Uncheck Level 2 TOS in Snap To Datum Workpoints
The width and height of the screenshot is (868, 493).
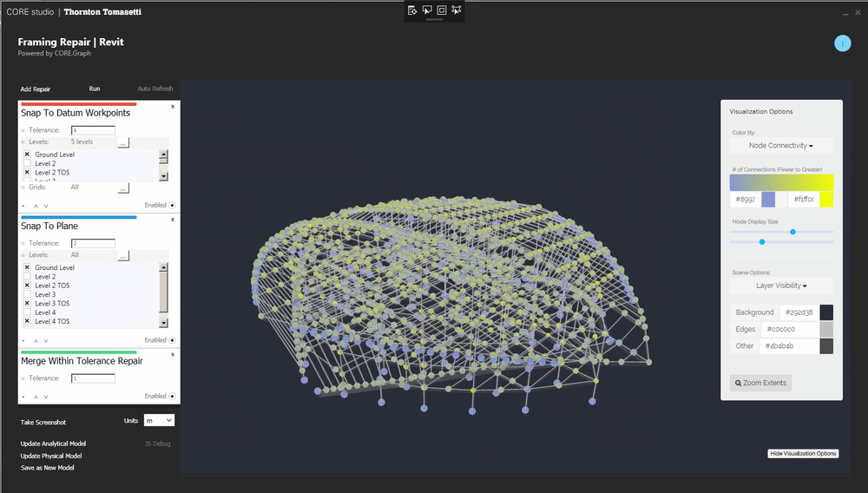coord(27,172)
